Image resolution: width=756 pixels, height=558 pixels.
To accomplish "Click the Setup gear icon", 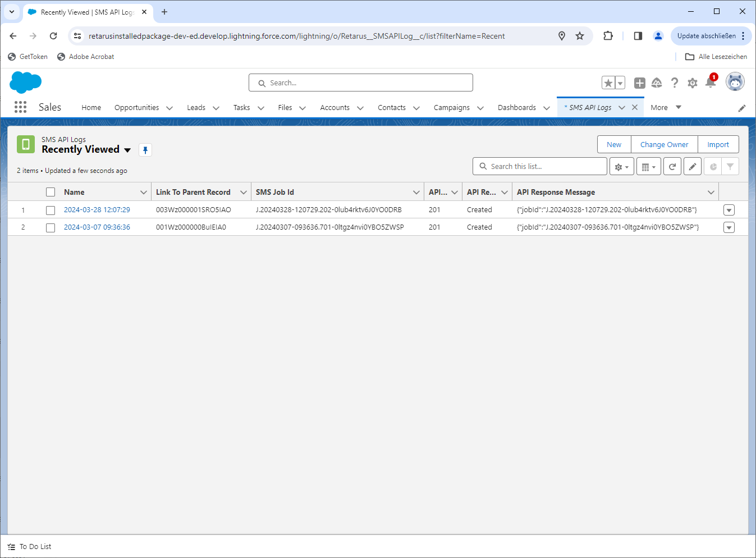I will click(693, 83).
